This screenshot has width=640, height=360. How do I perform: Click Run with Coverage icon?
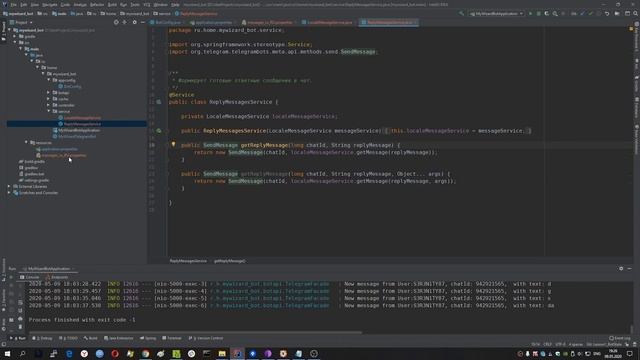pos(547,13)
